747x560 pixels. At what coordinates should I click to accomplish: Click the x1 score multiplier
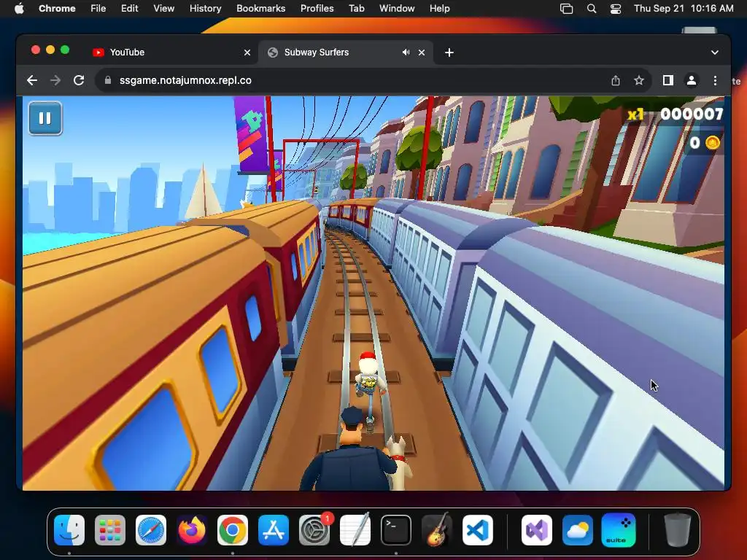click(636, 114)
